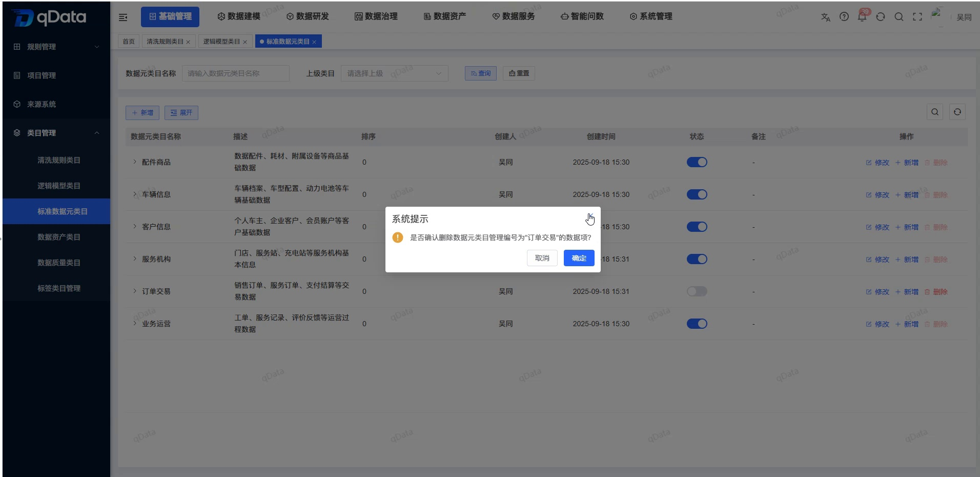The image size is (980, 477).
Task: Expand the 车辆信息 row
Action: 135,194
